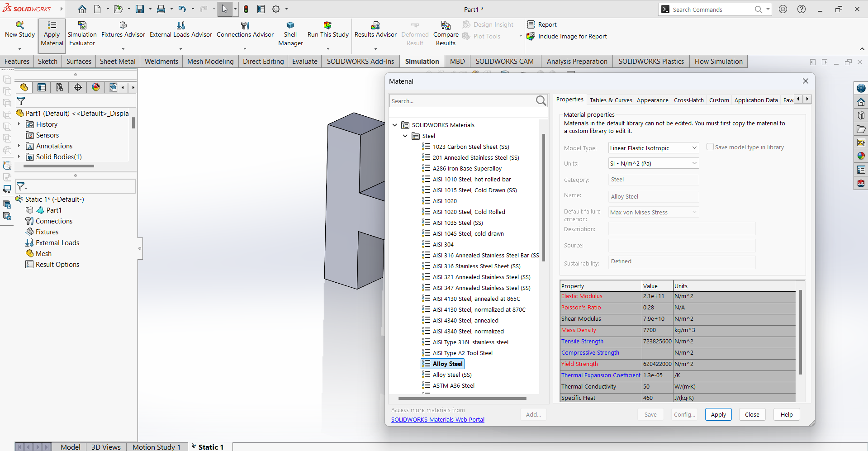Select External Loads in study tree
The height and width of the screenshot is (451, 868).
pyautogui.click(x=57, y=242)
